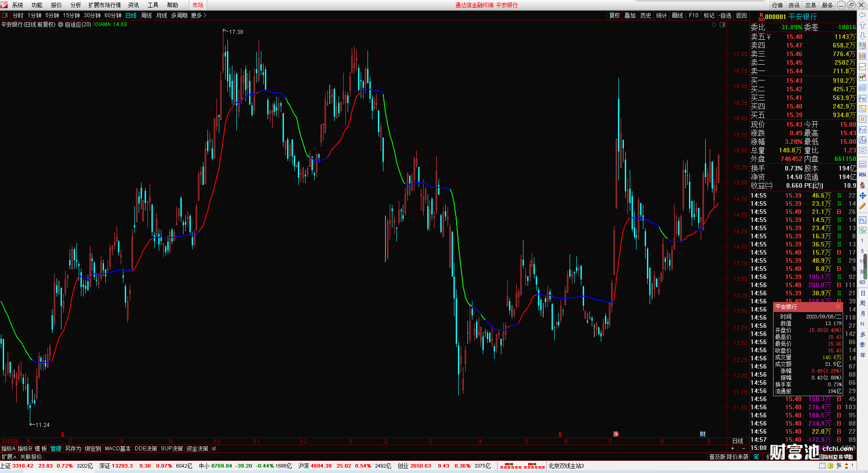Image resolution: width=868 pixels, height=473 pixels.
Task: Toggle the 日 period in the sidebar
Action: [x=862, y=293]
